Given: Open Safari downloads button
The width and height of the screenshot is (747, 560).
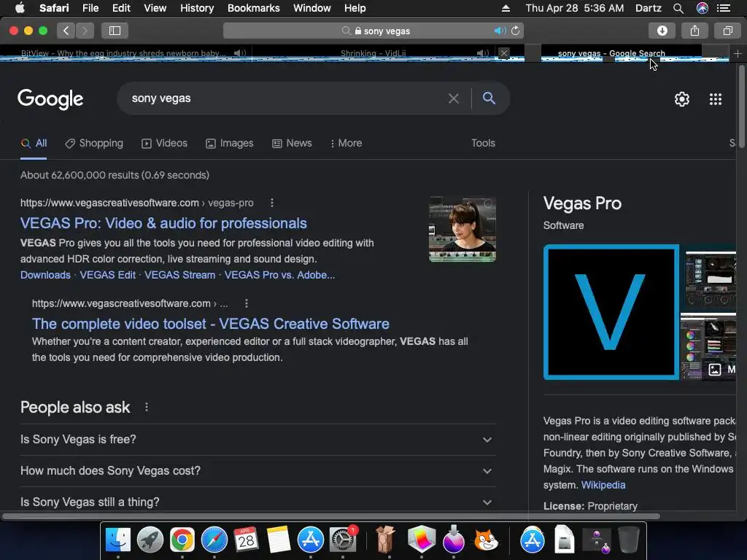Looking at the screenshot, I should click(662, 31).
